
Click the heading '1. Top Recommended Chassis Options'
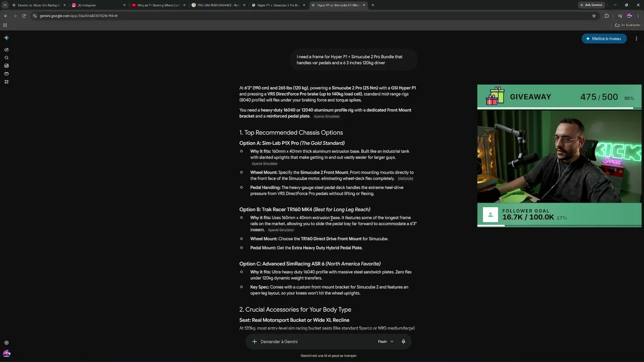tap(291, 133)
